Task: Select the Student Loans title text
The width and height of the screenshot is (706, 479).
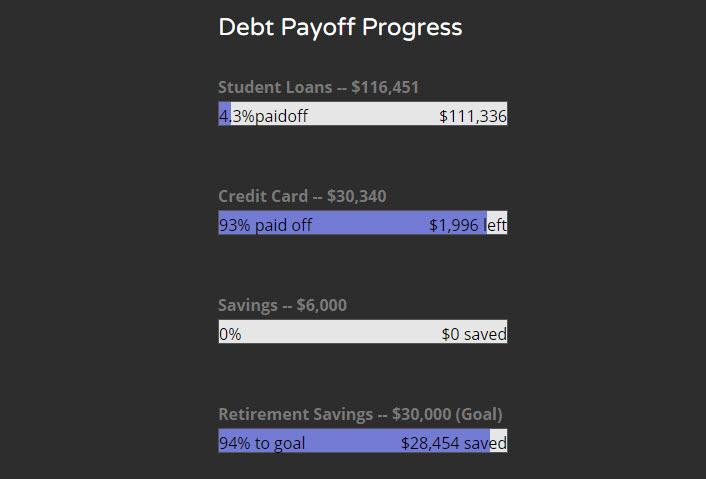Action: 275,87
